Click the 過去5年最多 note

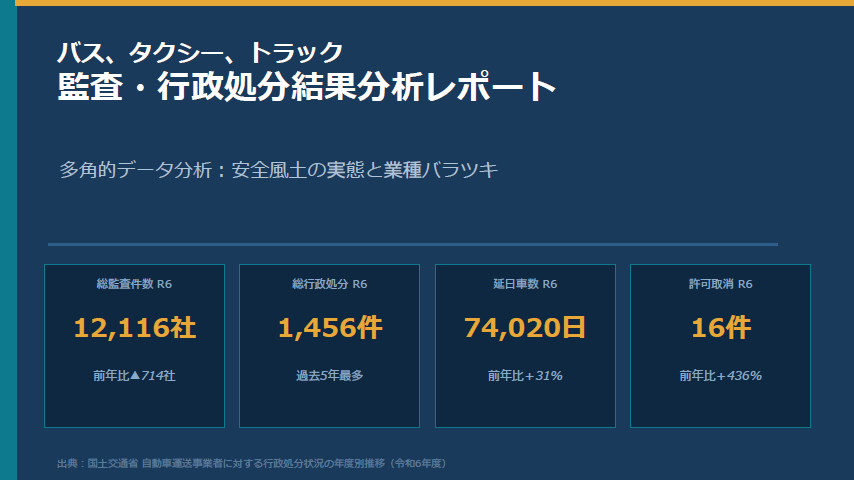click(x=329, y=376)
